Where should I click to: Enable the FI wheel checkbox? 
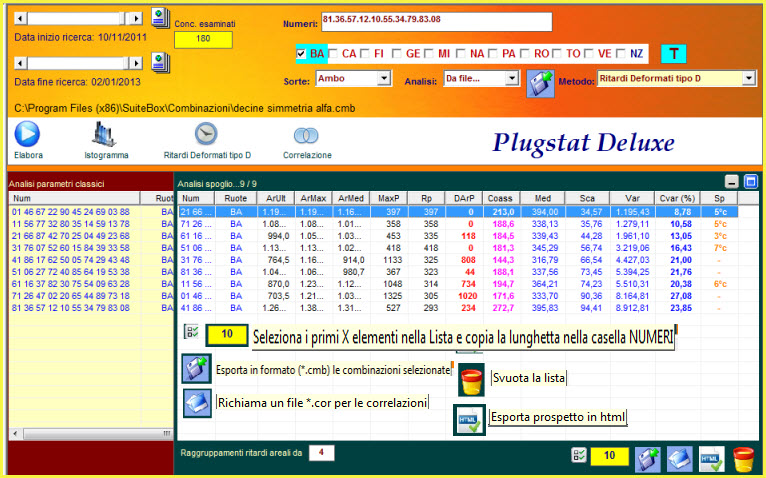tap(365, 54)
